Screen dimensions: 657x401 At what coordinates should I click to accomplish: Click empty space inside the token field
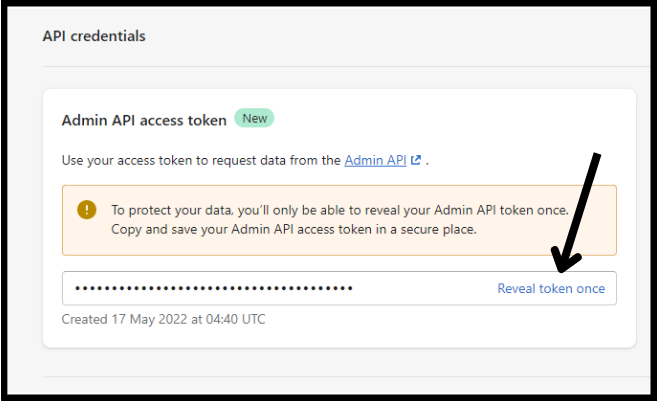pyautogui.click(x=423, y=288)
